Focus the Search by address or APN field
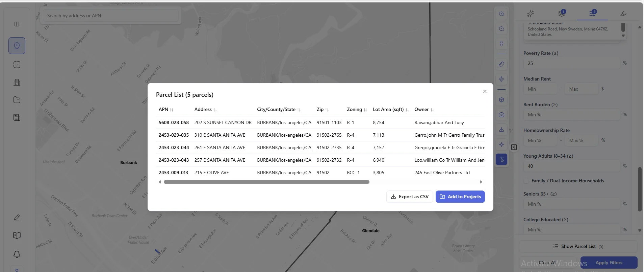Image resolution: width=644 pixels, height=272 pixels. click(110, 16)
